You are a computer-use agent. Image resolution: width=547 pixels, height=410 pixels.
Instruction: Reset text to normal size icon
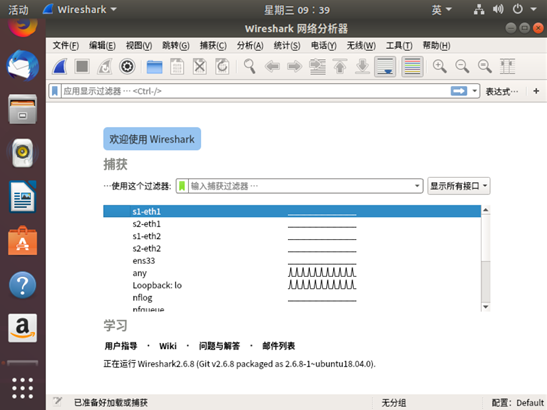tap(485, 66)
